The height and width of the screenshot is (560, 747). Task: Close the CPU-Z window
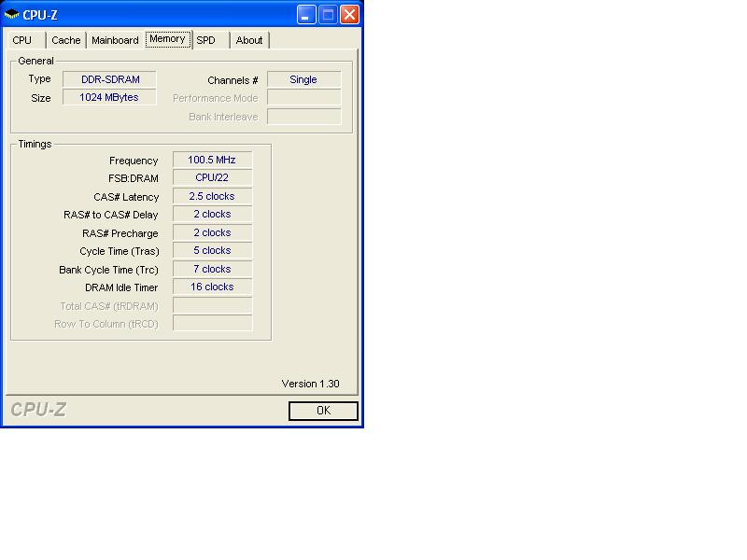coord(349,15)
